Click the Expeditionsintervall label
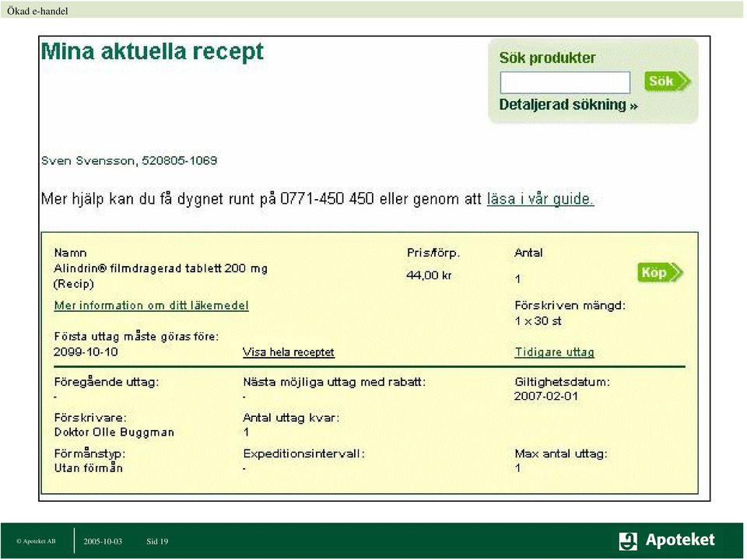The width and height of the screenshot is (747, 560). [x=303, y=453]
